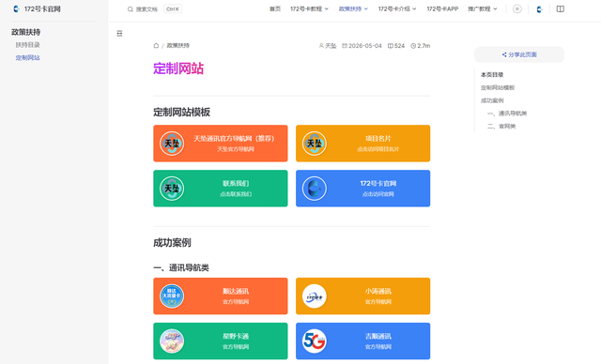Click the Ctrl K shortcut badge
The image size is (601, 364).
point(173,8)
